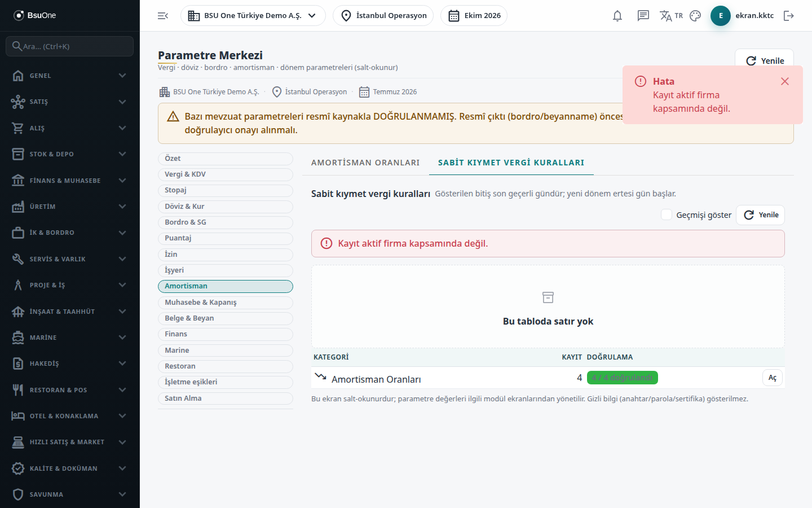The height and width of the screenshot is (508, 812).
Task: Click the Aç button in Amortisman Oranları row
Action: (773, 378)
